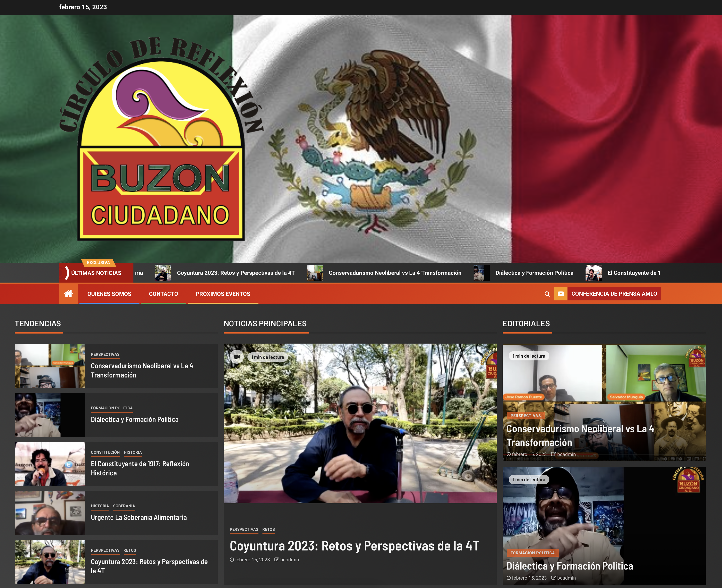Click the Formación Política category tag in Tendencias
This screenshot has height=588, width=722.
(111, 408)
